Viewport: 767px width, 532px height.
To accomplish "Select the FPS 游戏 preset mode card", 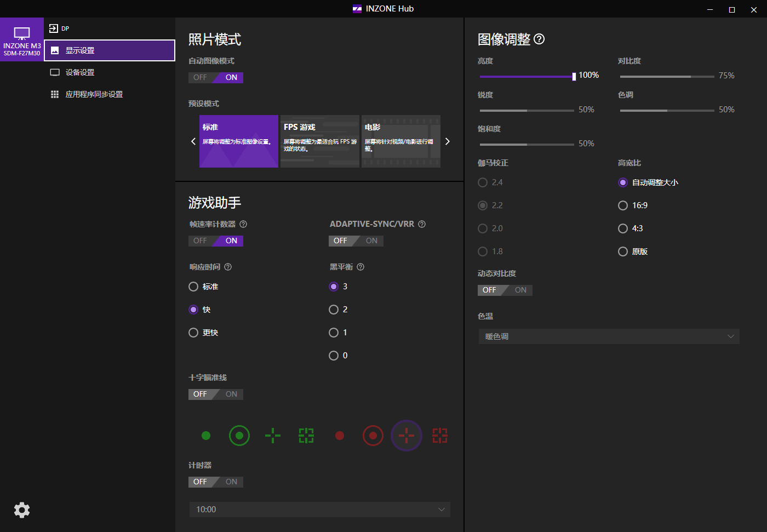I will pyautogui.click(x=320, y=141).
